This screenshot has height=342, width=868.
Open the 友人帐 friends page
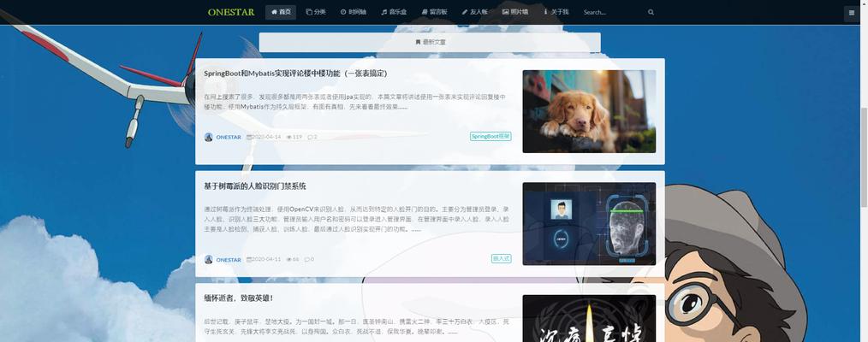(475, 12)
